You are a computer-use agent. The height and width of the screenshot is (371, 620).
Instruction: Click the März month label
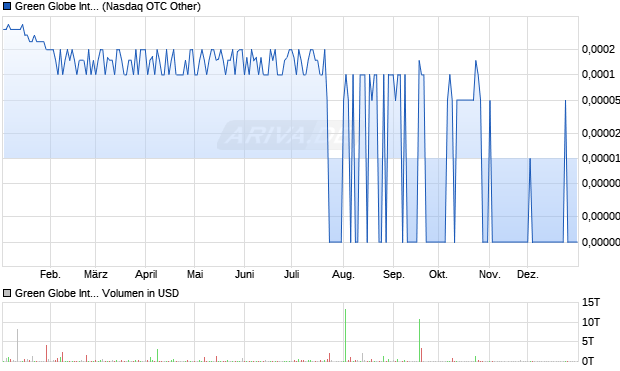click(x=96, y=274)
